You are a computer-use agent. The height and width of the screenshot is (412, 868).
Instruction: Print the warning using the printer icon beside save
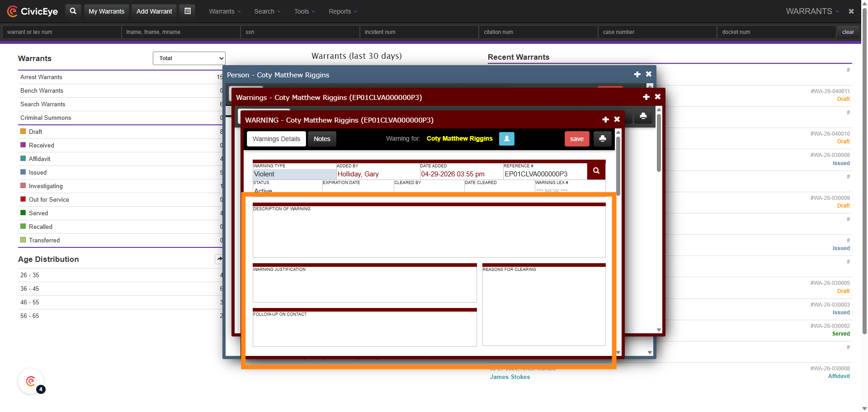click(x=603, y=139)
